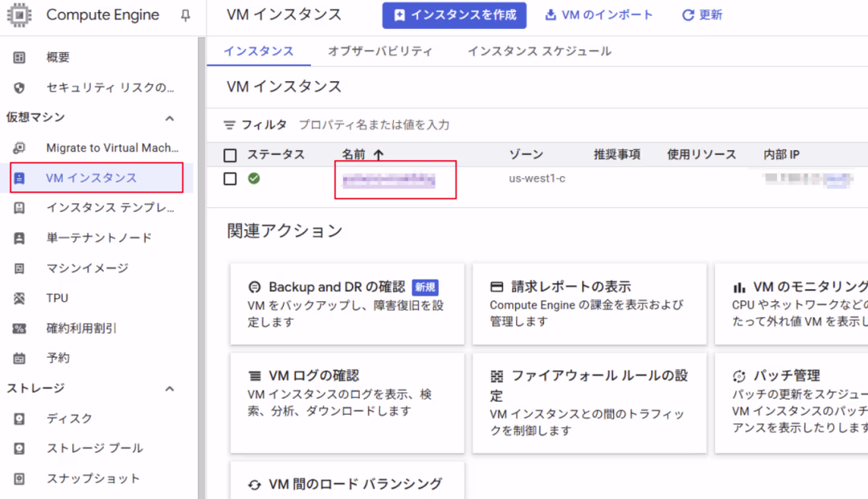Select VM インスタンス in the sidebar
This screenshot has height=499, width=868.
[97, 178]
